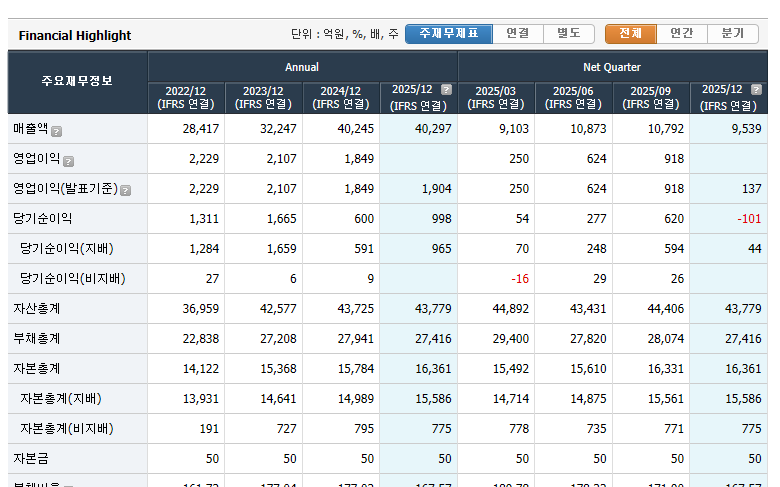780x487 pixels.
Task: Click the Annual column group header
Action: (302, 67)
